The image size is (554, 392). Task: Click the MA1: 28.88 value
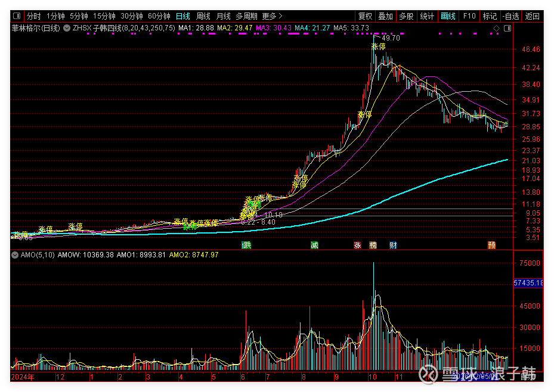click(x=196, y=28)
